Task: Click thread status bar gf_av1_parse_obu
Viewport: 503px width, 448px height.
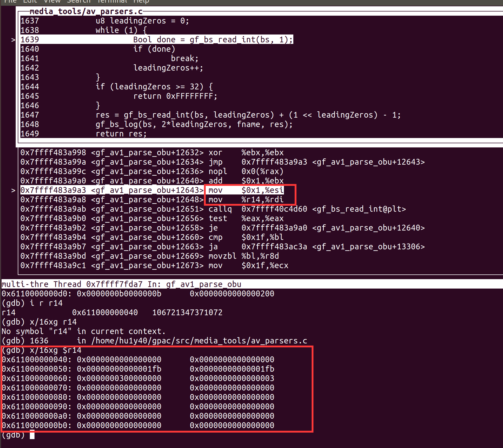Action: [252, 284]
